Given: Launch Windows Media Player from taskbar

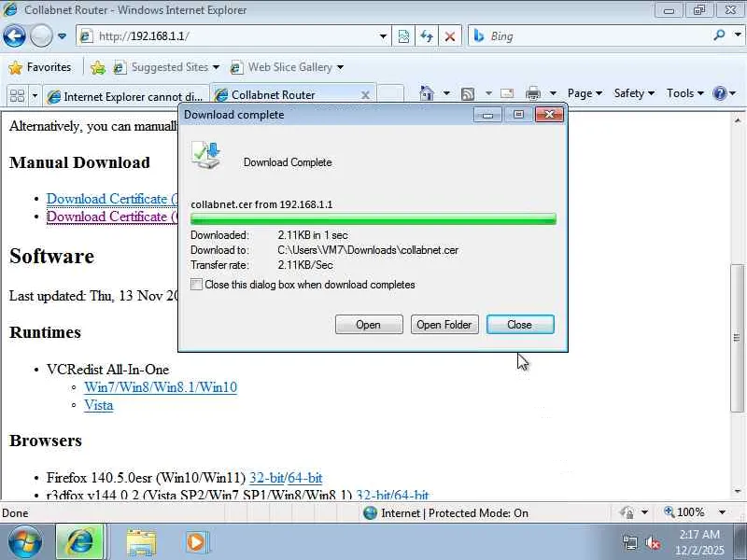Looking at the screenshot, I should click(x=196, y=542).
